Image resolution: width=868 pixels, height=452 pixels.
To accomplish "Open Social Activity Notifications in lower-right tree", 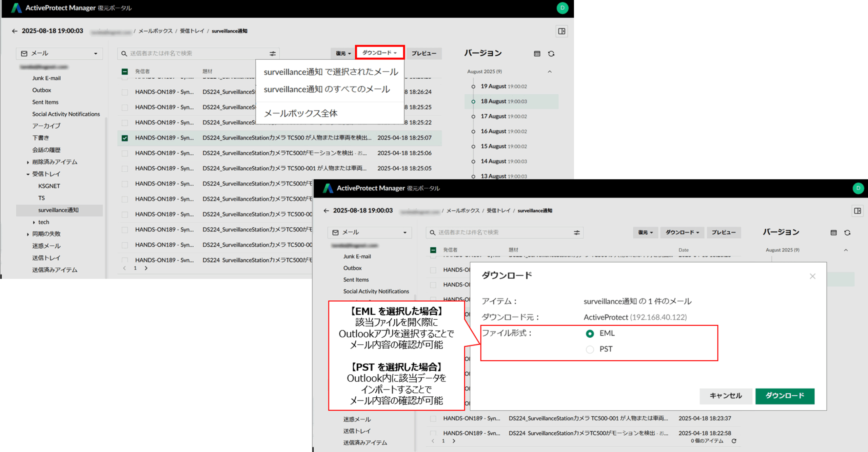I will [376, 291].
